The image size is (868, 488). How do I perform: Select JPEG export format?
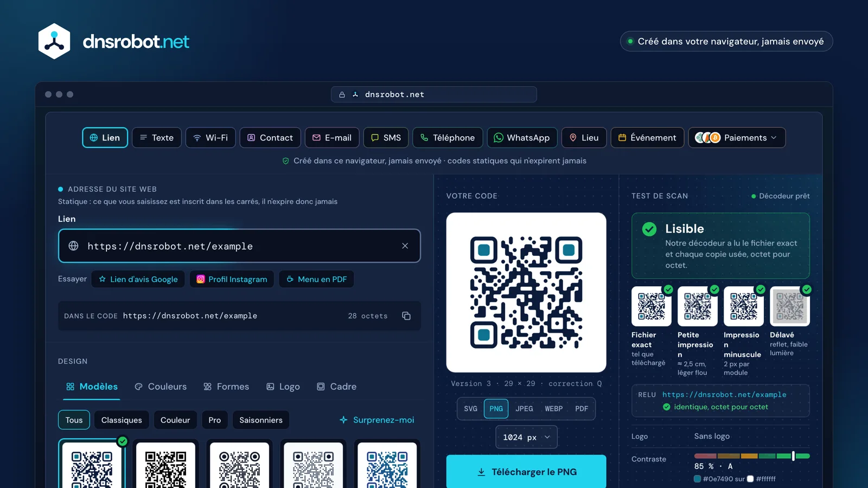click(524, 409)
